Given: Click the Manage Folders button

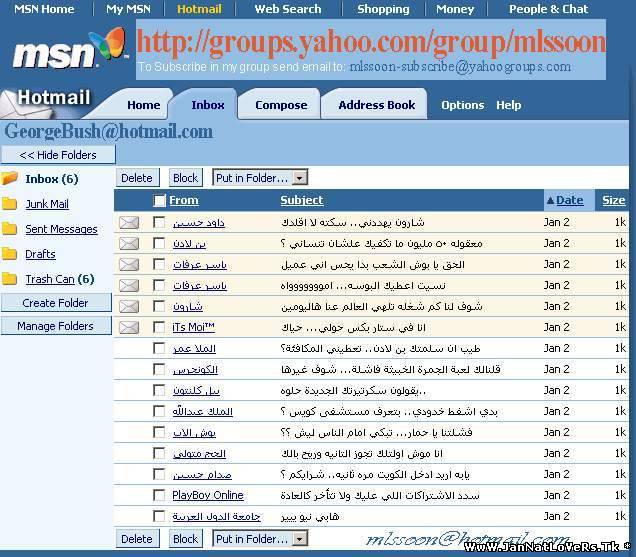Looking at the screenshot, I should point(56,326).
